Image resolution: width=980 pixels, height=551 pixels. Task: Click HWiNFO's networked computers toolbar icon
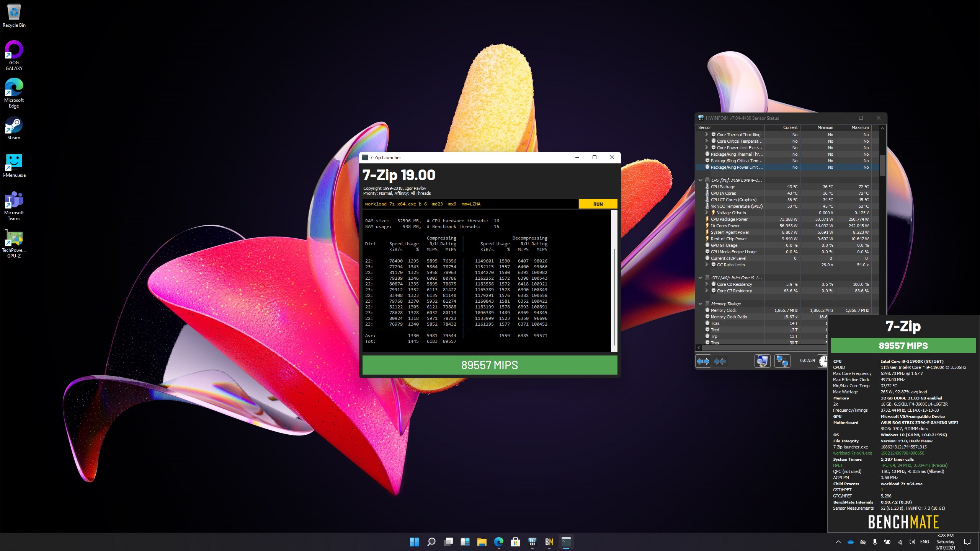point(782,361)
